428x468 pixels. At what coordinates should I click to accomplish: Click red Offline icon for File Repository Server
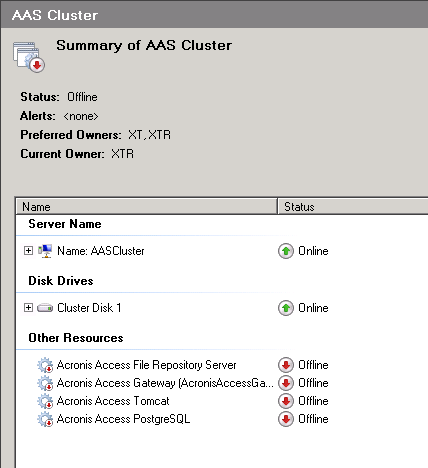tap(286, 365)
